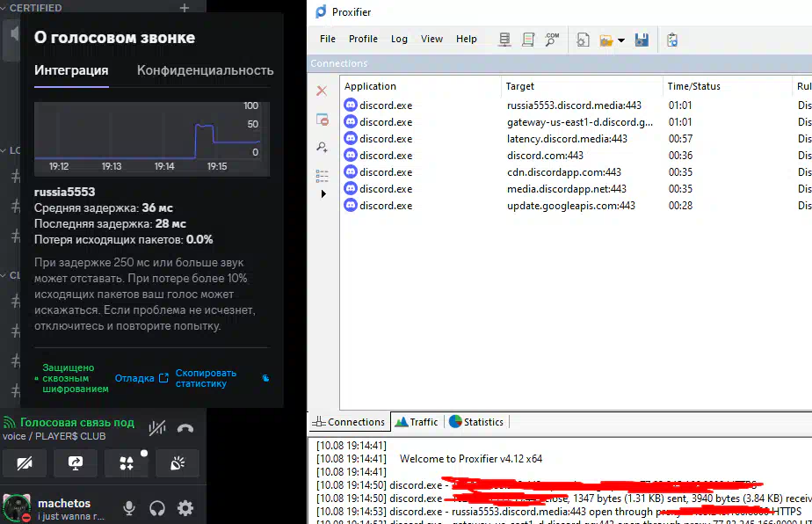
Task: Click the Proxifier title bar logo
Action: (x=321, y=11)
